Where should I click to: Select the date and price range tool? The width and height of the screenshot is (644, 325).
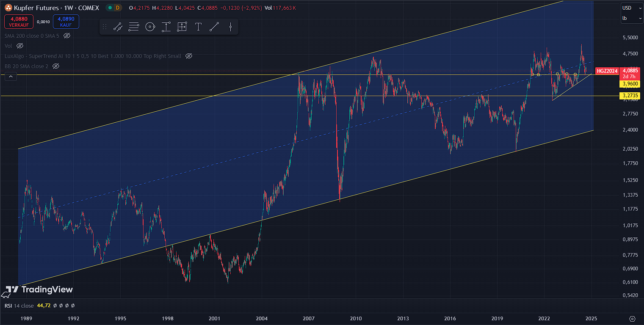coord(182,27)
